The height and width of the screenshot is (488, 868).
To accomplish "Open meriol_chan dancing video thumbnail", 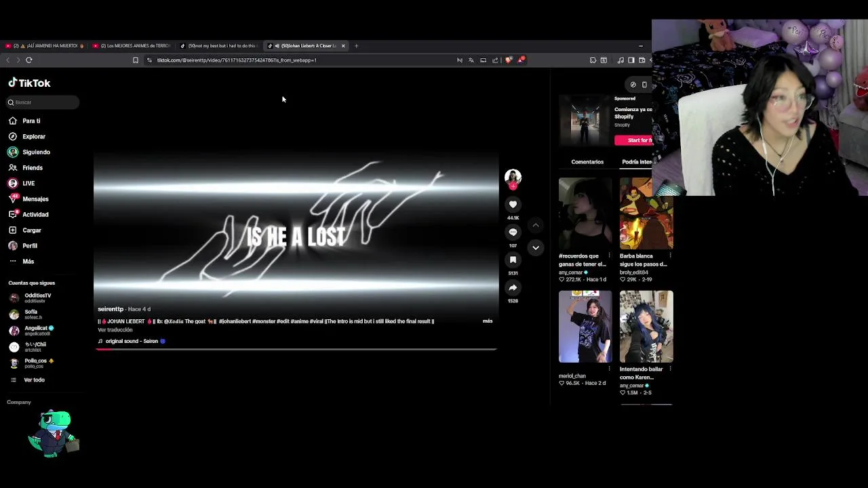I will [x=585, y=327].
